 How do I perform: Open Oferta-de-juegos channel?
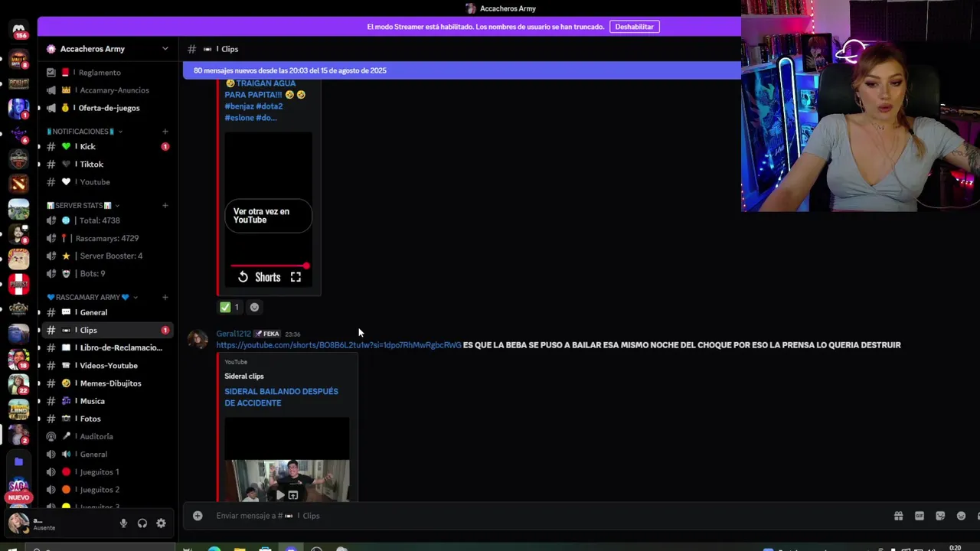(108, 108)
